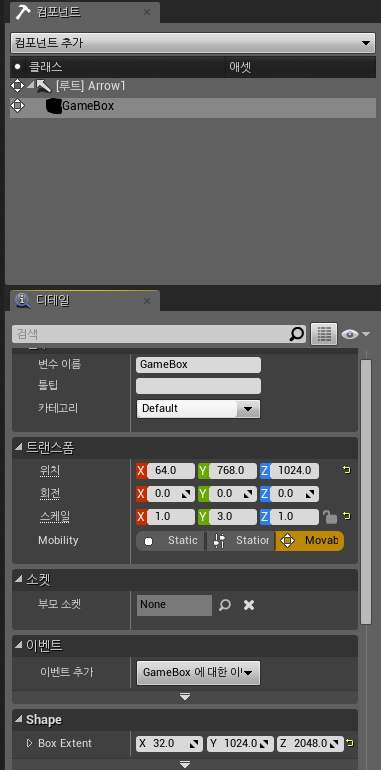The height and width of the screenshot is (770, 381).
Task: Set Mobility to Stationary
Action: pos(240,541)
